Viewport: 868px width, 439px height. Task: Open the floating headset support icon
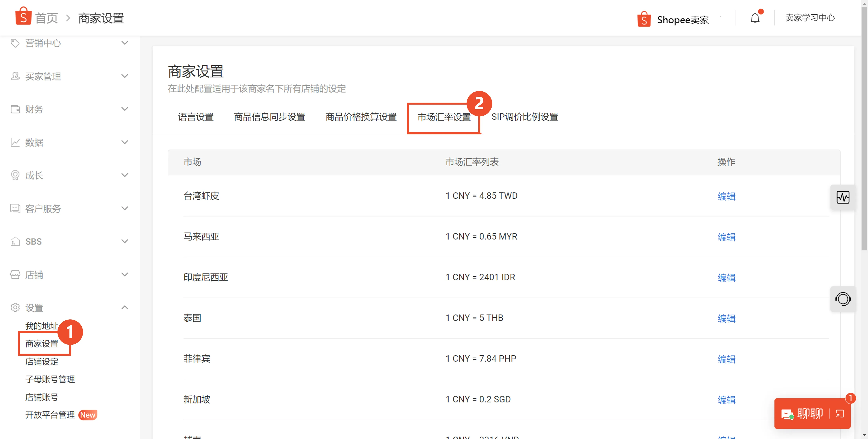click(843, 299)
